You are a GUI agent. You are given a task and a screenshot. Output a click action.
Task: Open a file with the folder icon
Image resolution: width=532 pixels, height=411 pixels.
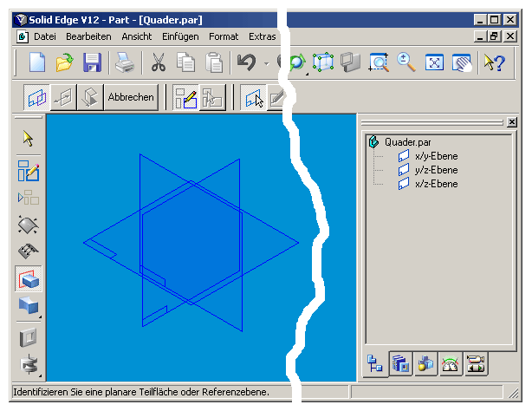click(x=64, y=62)
